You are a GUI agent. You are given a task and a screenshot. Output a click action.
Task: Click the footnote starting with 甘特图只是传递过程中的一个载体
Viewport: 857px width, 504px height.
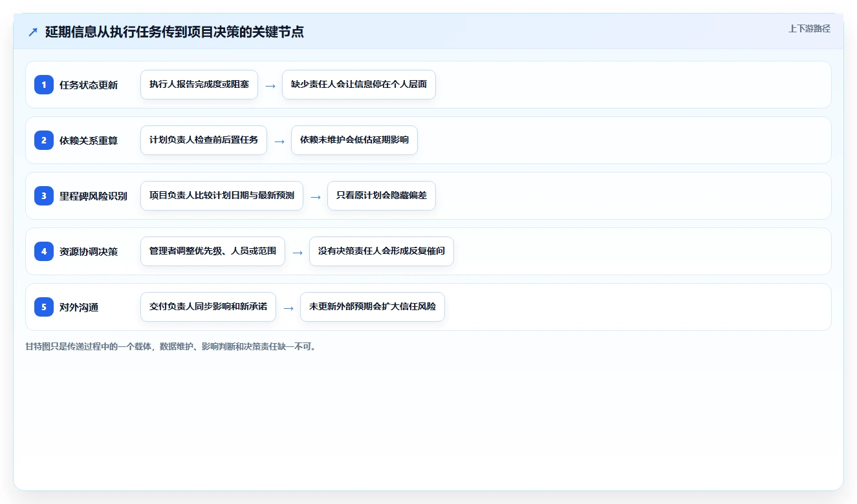(x=171, y=346)
